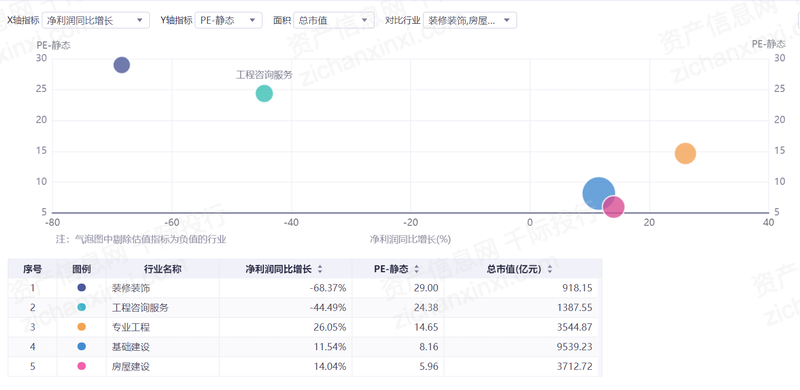Click the orange 专业工程 bubble in chart
The image size is (800, 390).
(685, 153)
